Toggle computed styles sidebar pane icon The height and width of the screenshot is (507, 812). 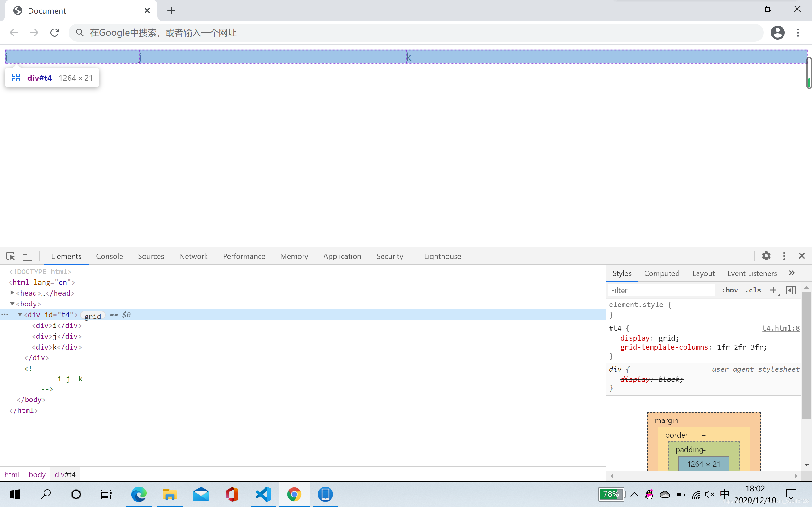click(790, 290)
